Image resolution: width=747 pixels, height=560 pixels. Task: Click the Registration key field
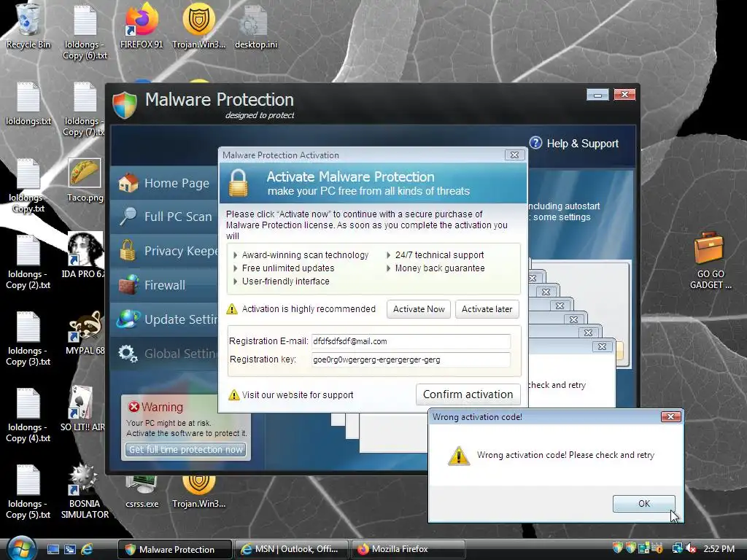pos(411,359)
